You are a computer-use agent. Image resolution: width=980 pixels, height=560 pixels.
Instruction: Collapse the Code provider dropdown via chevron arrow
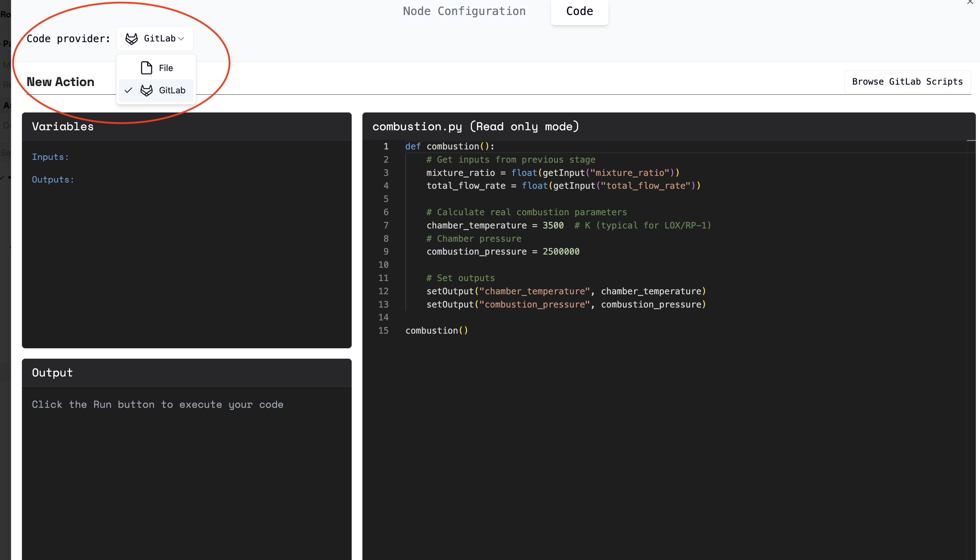181,39
